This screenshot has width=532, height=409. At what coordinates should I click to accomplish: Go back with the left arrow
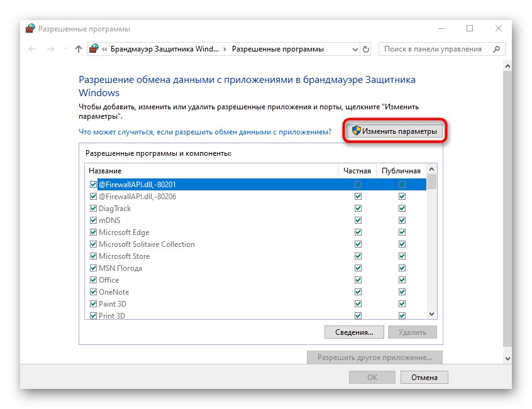pyautogui.click(x=32, y=49)
